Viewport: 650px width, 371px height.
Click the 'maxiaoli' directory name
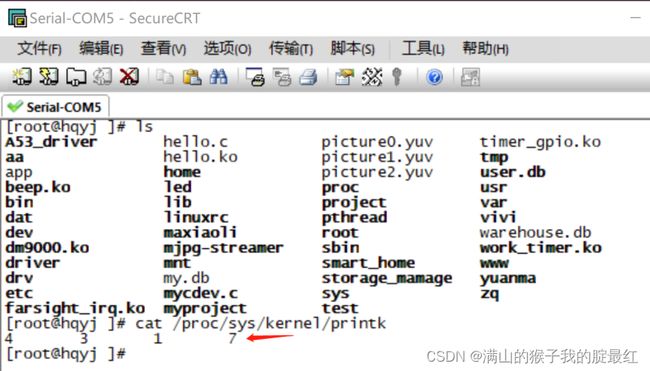pos(200,232)
